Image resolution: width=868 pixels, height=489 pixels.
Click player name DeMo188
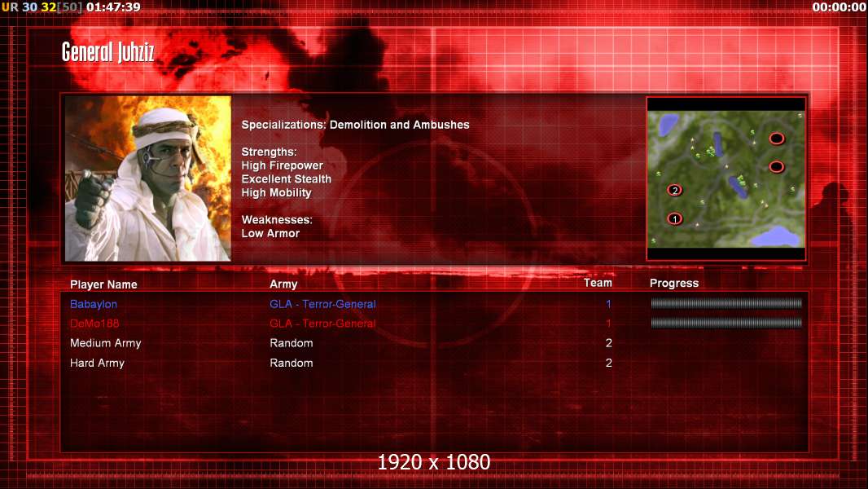click(x=94, y=324)
